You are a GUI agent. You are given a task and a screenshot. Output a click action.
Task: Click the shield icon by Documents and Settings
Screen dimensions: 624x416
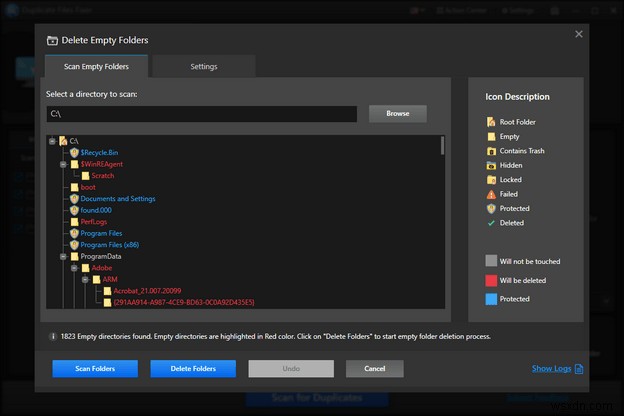74,199
